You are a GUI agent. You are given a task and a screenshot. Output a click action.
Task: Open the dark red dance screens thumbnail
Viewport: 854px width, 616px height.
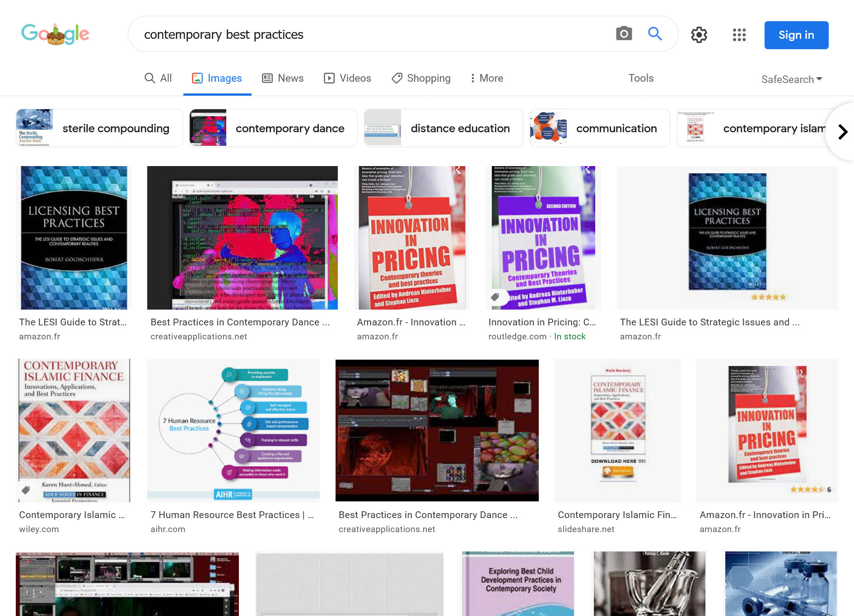pyautogui.click(x=437, y=431)
